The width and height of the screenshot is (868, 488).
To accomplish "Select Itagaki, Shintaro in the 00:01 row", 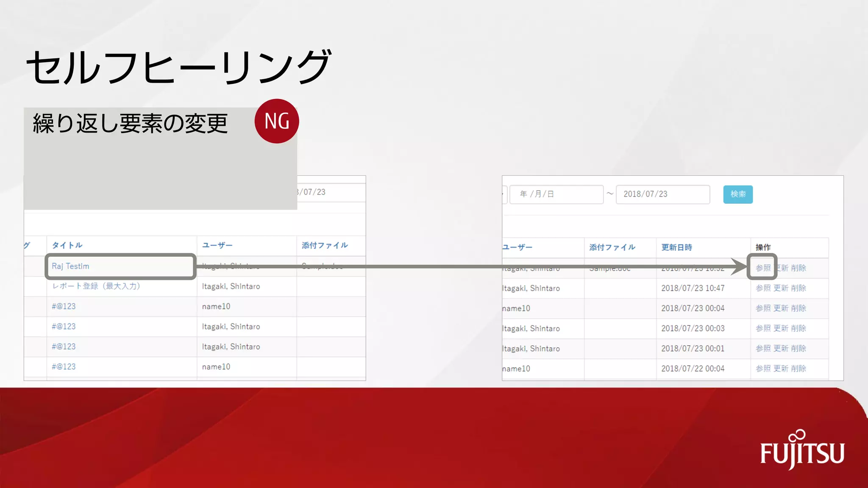I will (531, 349).
